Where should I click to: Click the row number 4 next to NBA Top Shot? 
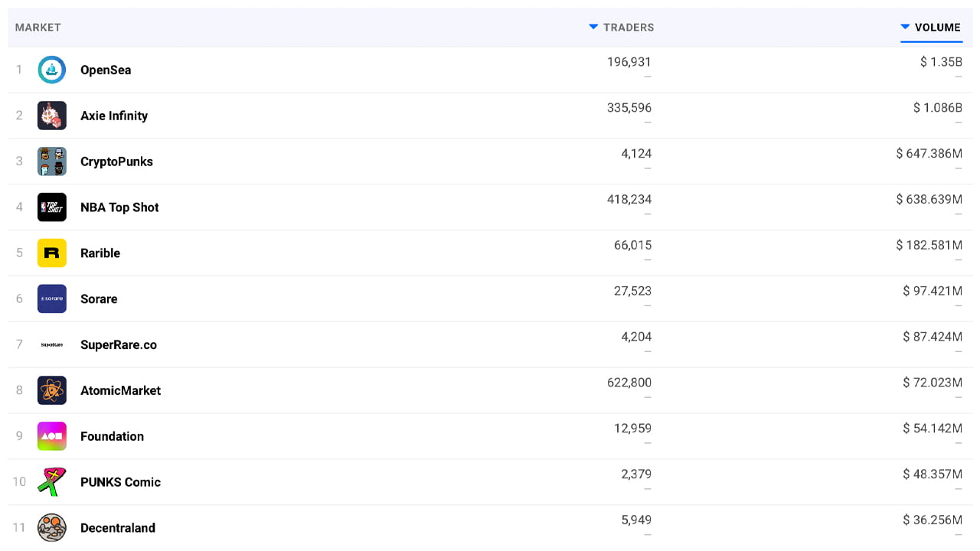19,207
